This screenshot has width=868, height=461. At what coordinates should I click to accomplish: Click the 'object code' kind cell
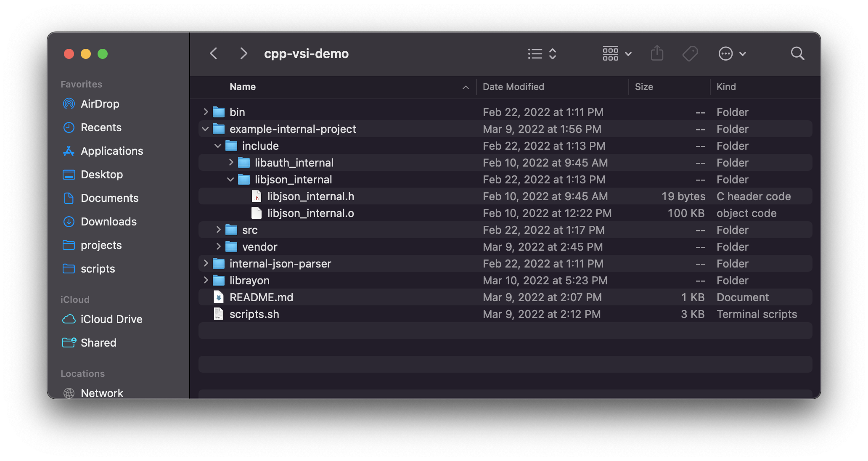746,213
